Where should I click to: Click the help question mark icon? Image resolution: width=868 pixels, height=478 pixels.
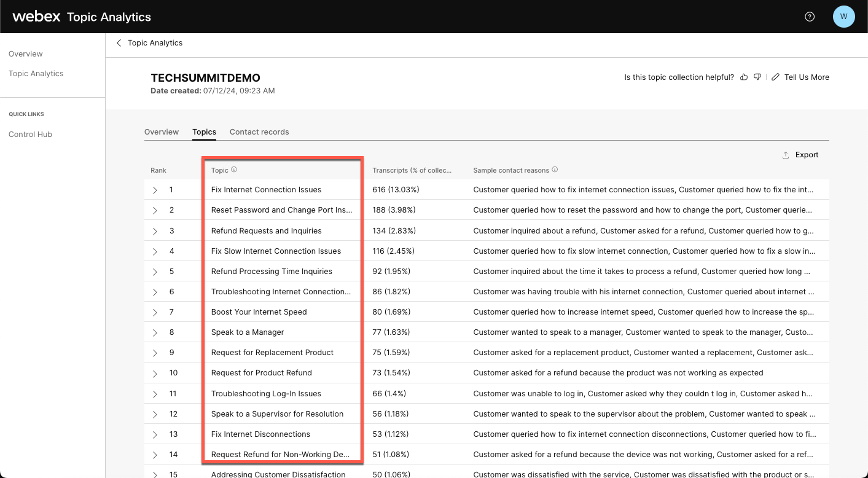(x=810, y=17)
